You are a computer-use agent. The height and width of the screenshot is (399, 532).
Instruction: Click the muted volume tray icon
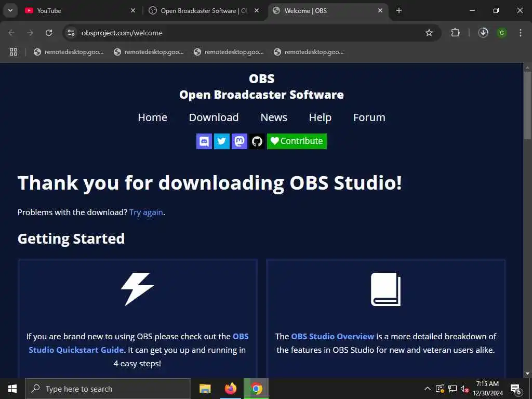[464, 389]
